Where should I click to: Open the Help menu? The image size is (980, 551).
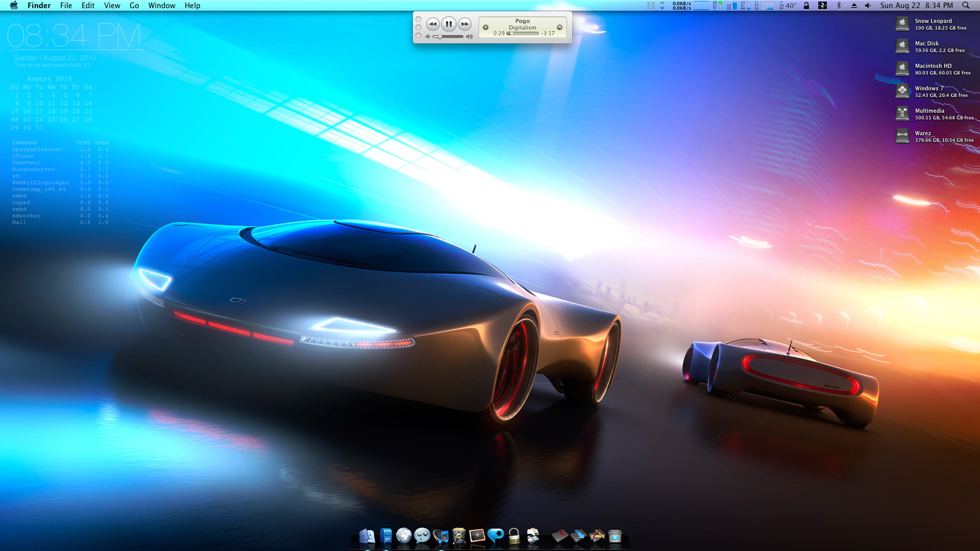coord(192,6)
